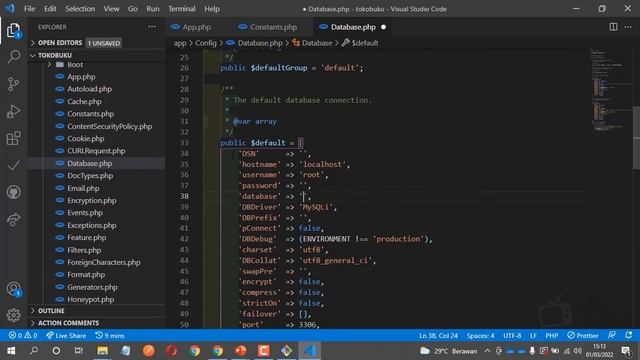
Task: Change indentation via Spaces: 4
Action: (480, 336)
